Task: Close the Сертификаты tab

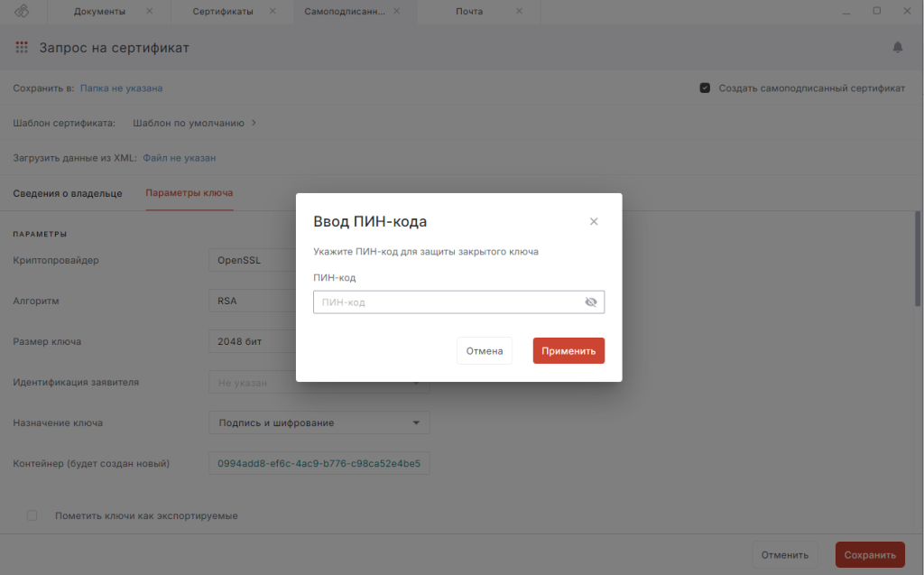Action: pyautogui.click(x=273, y=11)
